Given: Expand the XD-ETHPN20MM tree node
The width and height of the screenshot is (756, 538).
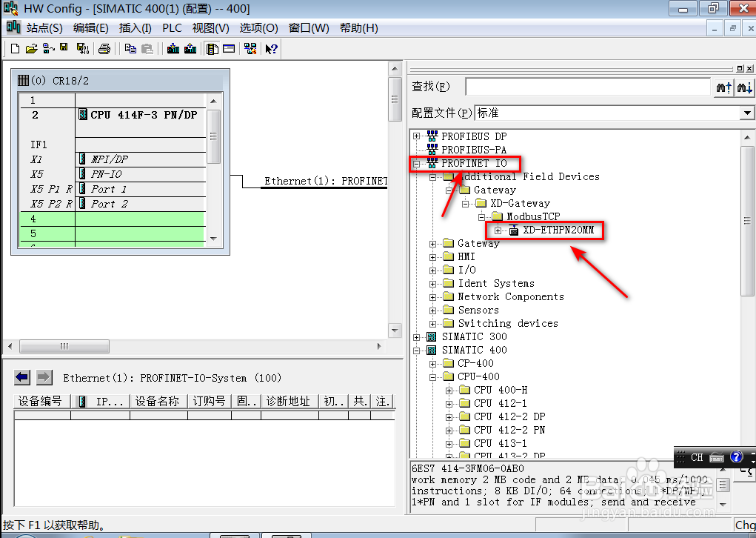Looking at the screenshot, I should [x=498, y=230].
